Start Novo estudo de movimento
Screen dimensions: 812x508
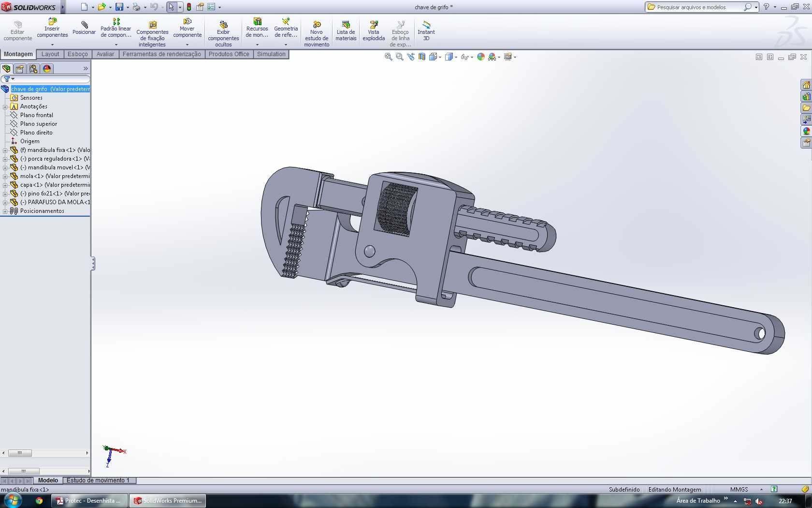[x=317, y=34]
